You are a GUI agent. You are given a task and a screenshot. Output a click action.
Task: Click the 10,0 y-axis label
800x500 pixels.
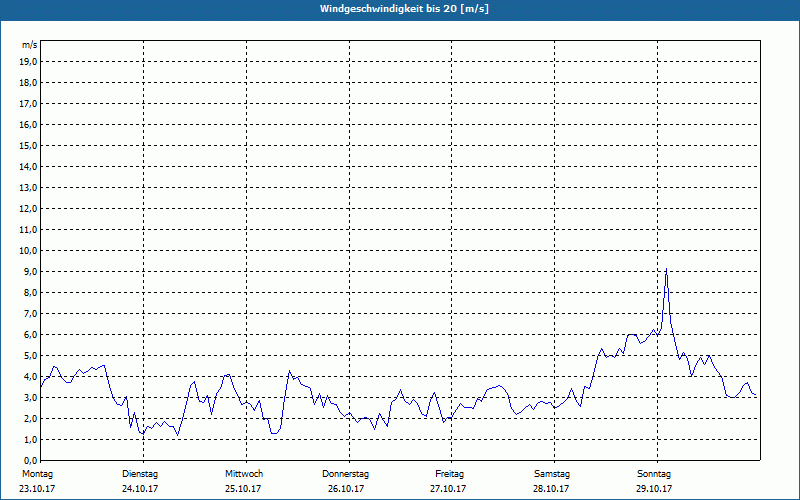click(28, 251)
